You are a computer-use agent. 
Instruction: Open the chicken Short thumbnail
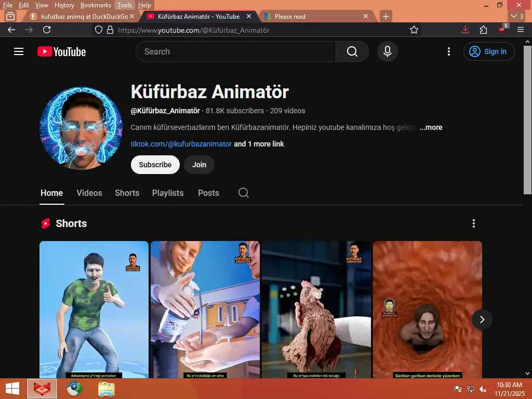[316, 310]
